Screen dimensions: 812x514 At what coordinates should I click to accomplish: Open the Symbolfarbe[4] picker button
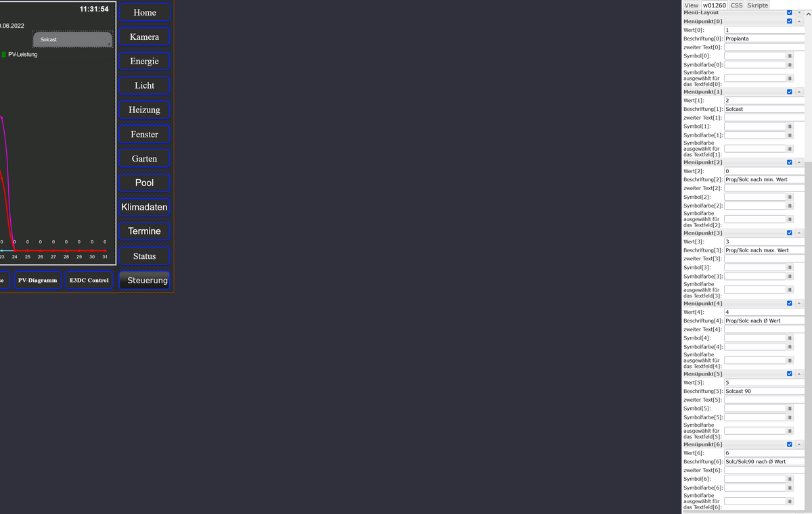790,347
